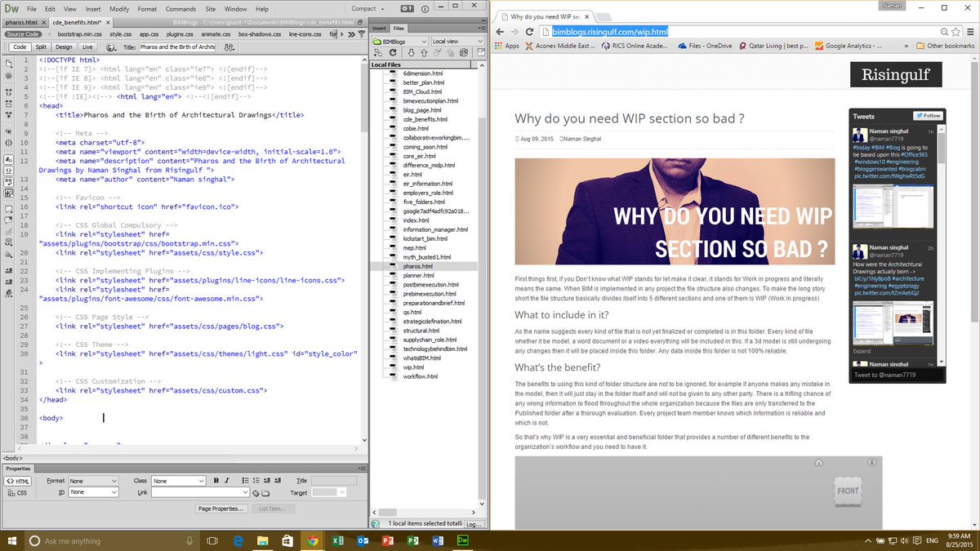Create an unordered list from Properties panel

(x=245, y=481)
